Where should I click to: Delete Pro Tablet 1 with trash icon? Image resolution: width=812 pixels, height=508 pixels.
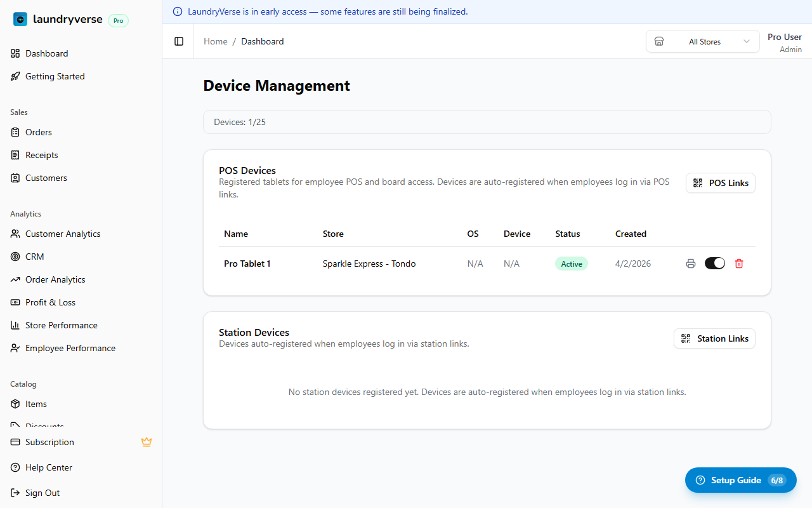coord(738,264)
